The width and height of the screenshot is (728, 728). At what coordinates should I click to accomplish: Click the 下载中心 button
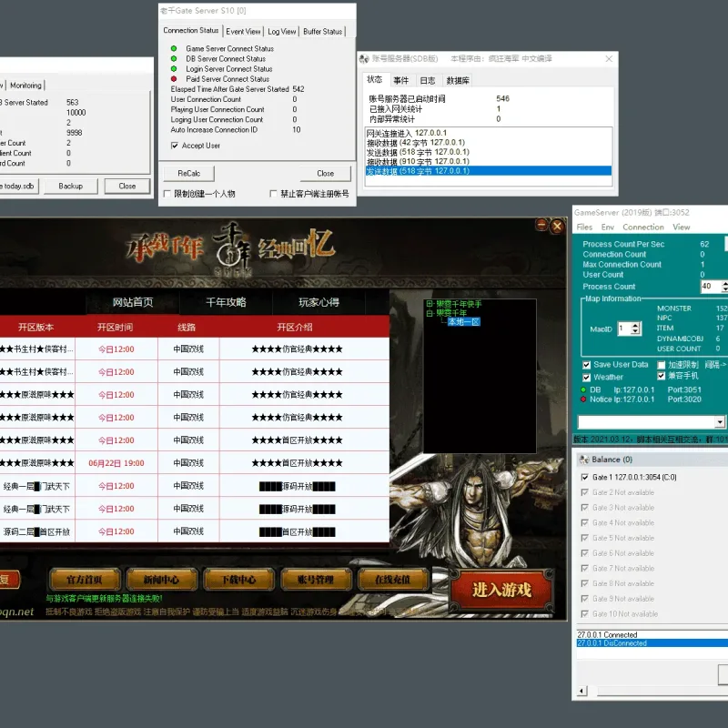coord(238,580)
